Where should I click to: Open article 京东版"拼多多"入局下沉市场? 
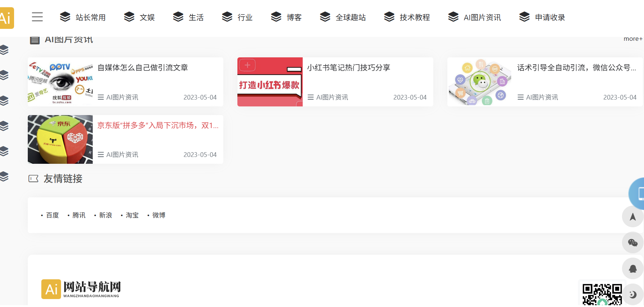[158, 125]
